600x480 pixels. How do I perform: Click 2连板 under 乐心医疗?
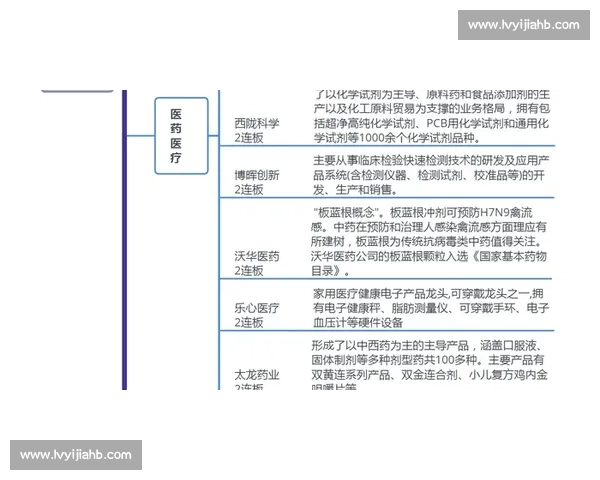coord(249,322)
